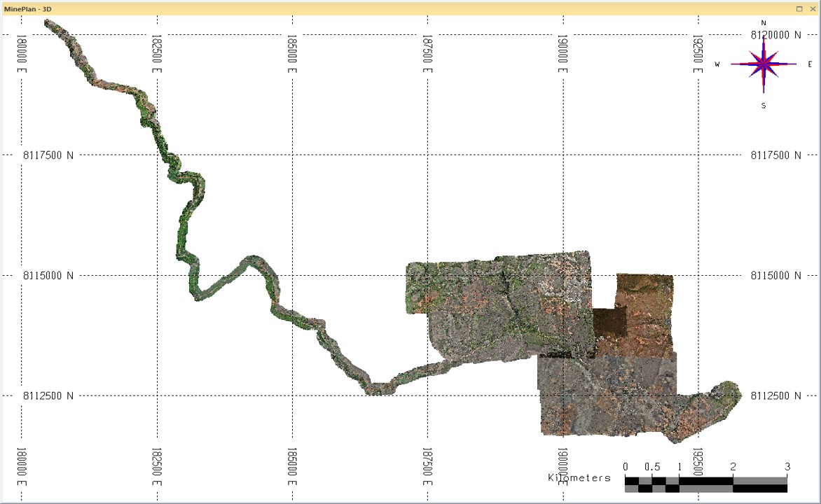Screen dimensions: 821x504
Task: Click the S label below the compass
Action: 764,106
